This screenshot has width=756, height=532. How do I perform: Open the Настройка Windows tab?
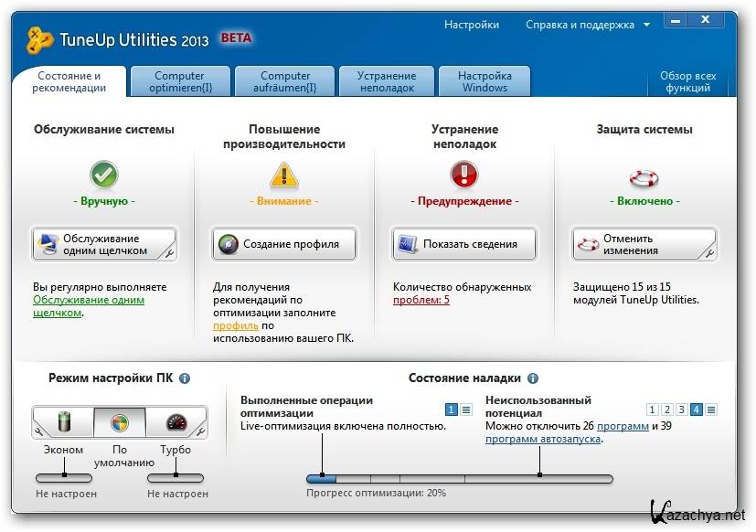tap(484, 81)
